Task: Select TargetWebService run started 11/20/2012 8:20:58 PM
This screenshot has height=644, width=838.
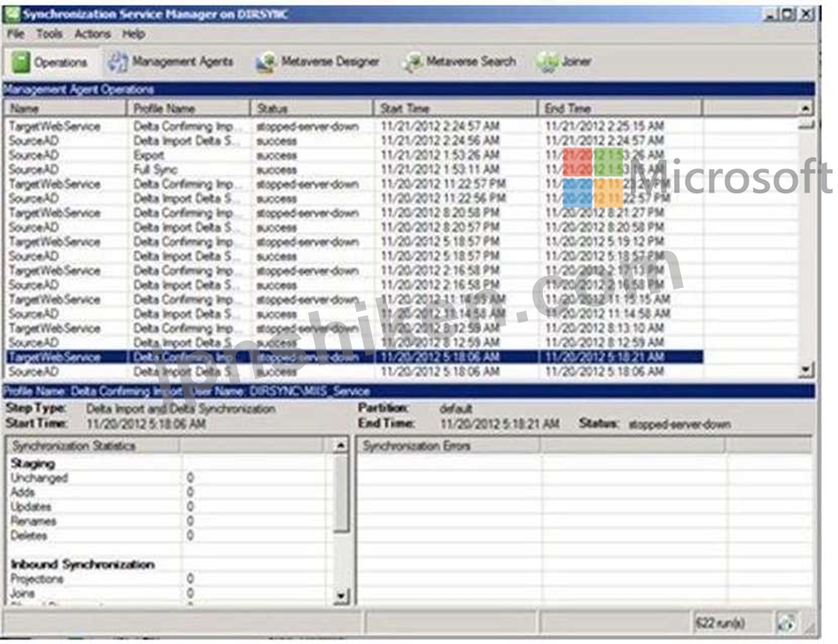Action: [353, 213]
